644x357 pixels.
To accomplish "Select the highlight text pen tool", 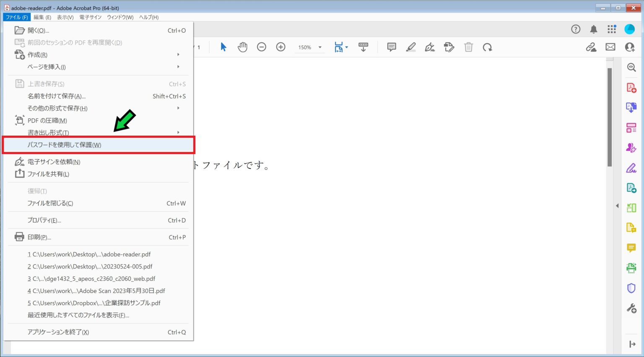I will [411, 47].
